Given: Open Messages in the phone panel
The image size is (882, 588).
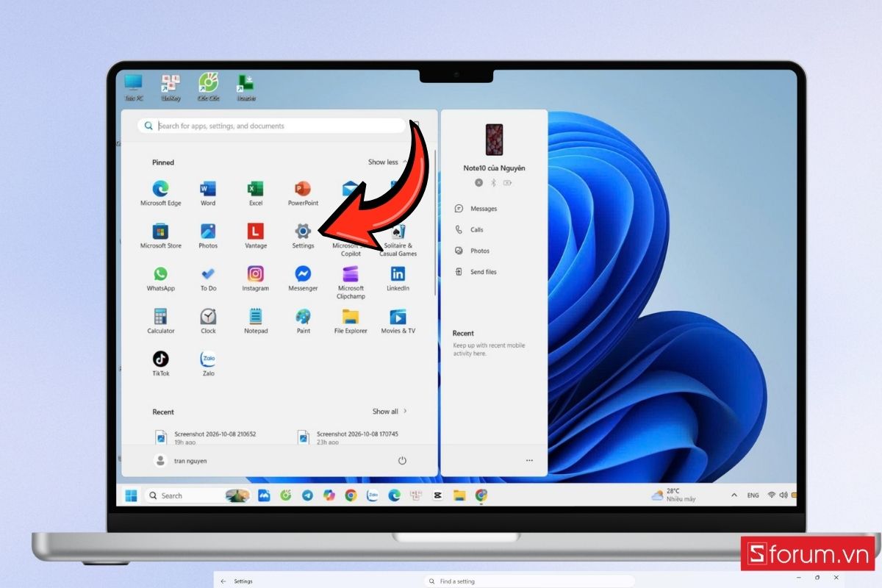Looking at the screenshot, I should tap(476, 209).
